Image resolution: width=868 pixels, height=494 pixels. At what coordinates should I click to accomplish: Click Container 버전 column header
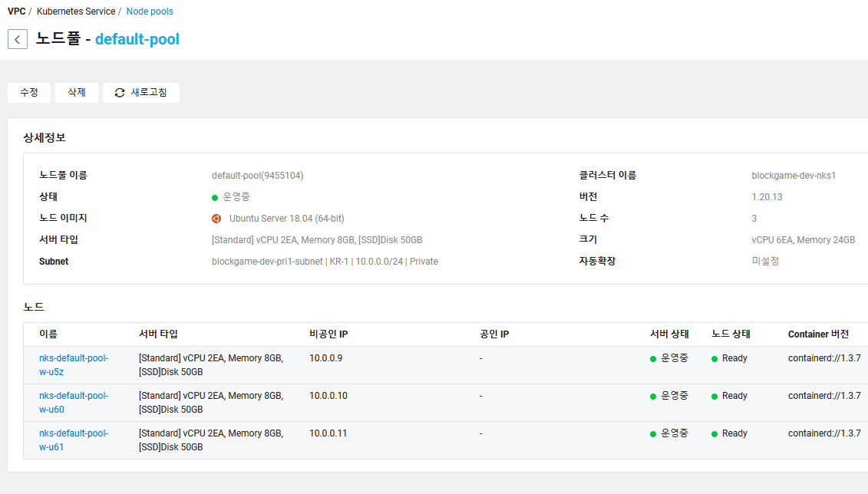click(x=818, y=334)
